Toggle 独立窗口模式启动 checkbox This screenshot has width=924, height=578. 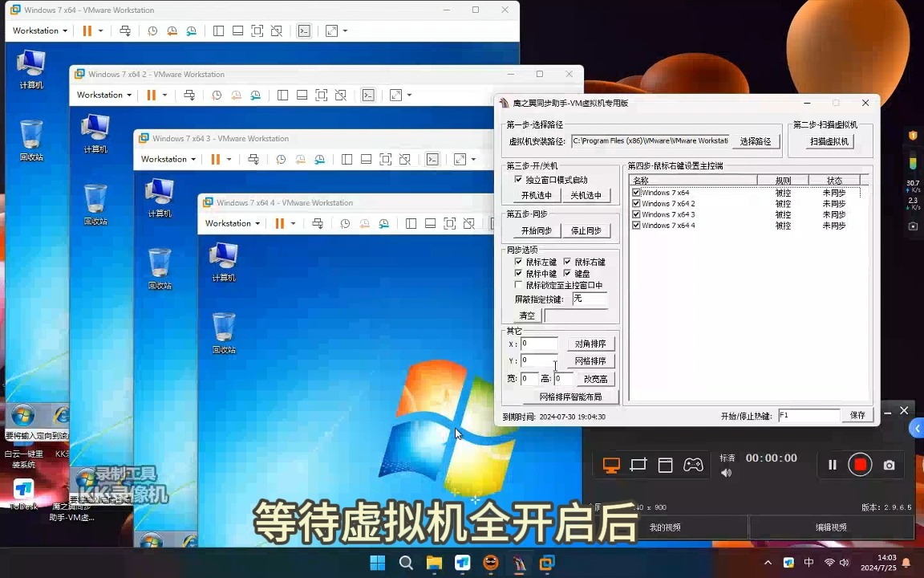point(518,179)
